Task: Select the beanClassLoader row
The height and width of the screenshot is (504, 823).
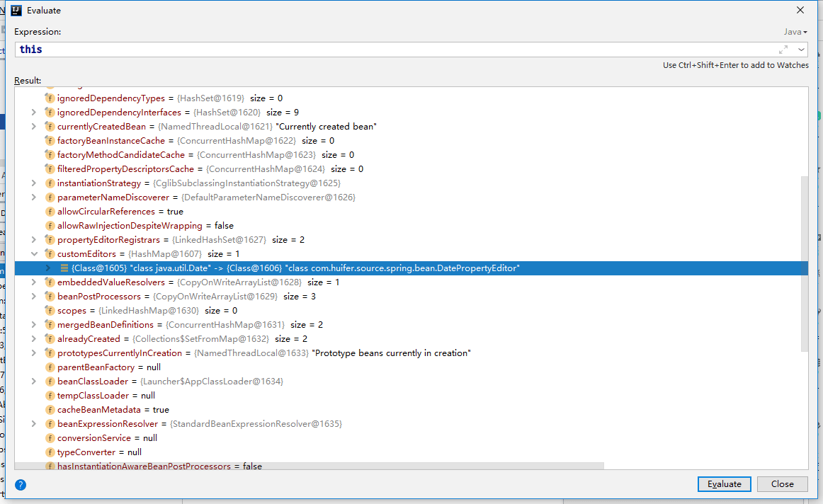Action: coord(411,382)
